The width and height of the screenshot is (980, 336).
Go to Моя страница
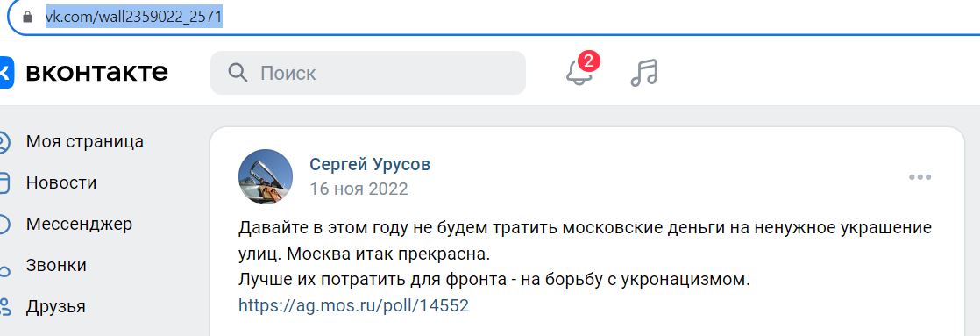click(x=85, y=142)
